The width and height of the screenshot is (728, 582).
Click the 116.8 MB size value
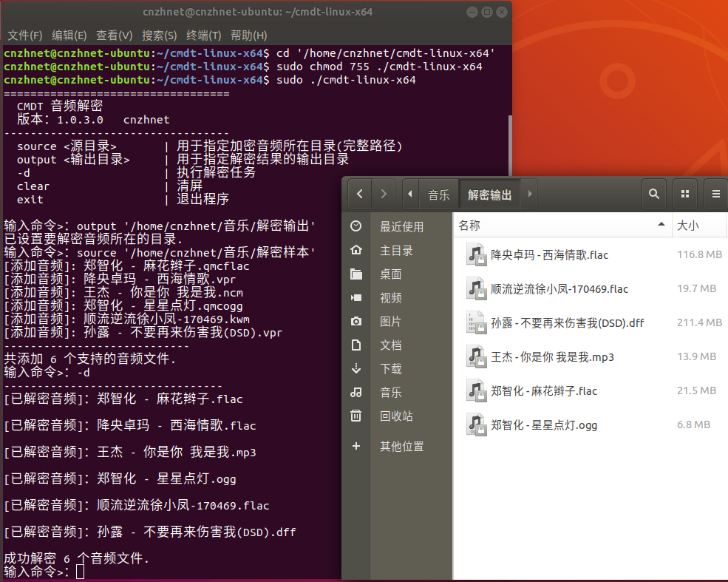699,254
